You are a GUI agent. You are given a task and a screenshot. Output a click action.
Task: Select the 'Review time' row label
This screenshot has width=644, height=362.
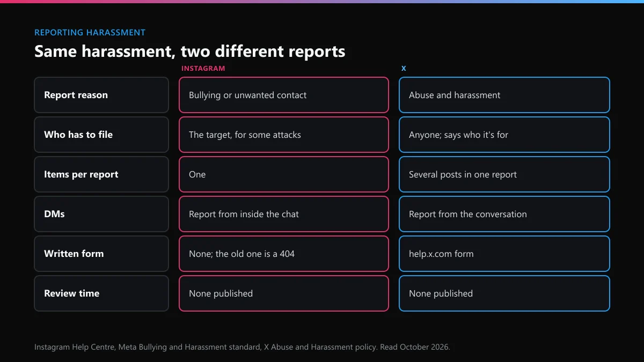101,293
